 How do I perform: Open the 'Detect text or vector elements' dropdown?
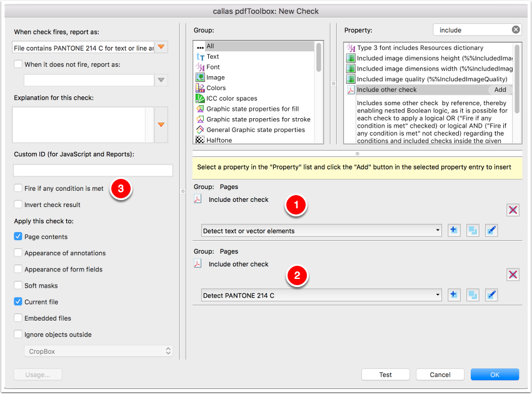[x=321, y=231]
